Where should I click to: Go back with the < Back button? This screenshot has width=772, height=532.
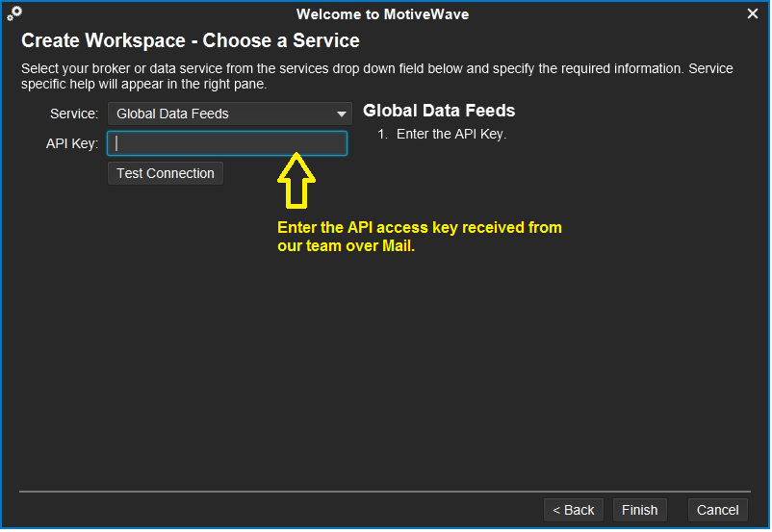pos(573,510)
